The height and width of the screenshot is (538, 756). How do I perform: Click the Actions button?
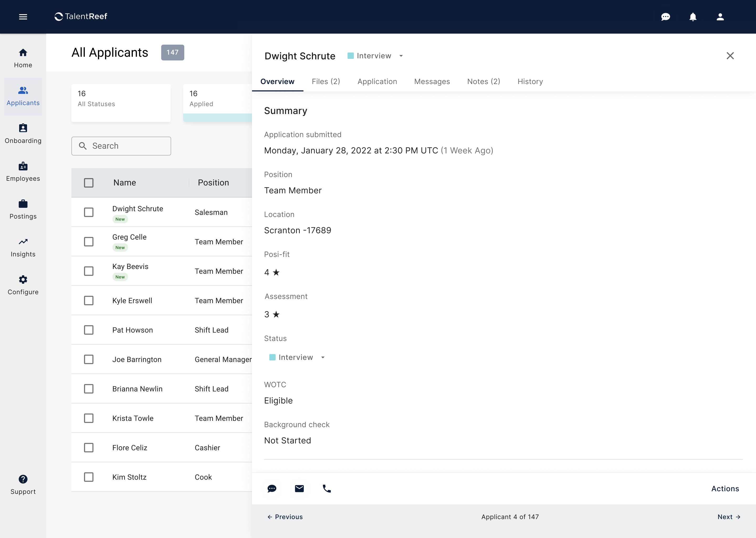pyautogui.click(x=725, y=489)
